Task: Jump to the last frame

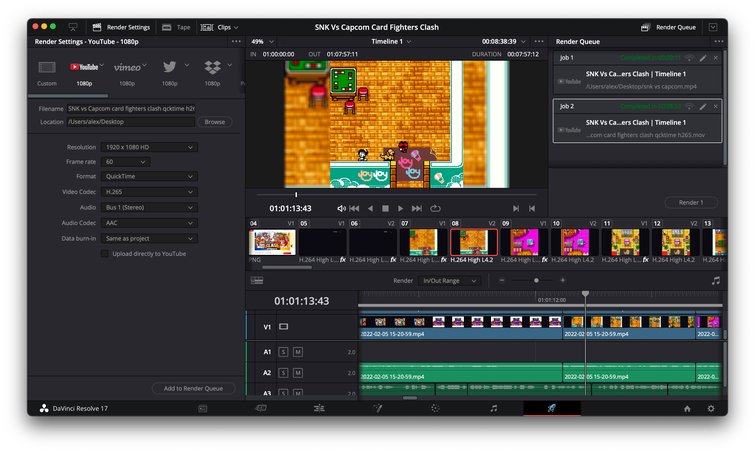Action: click(x=417, y=208)
